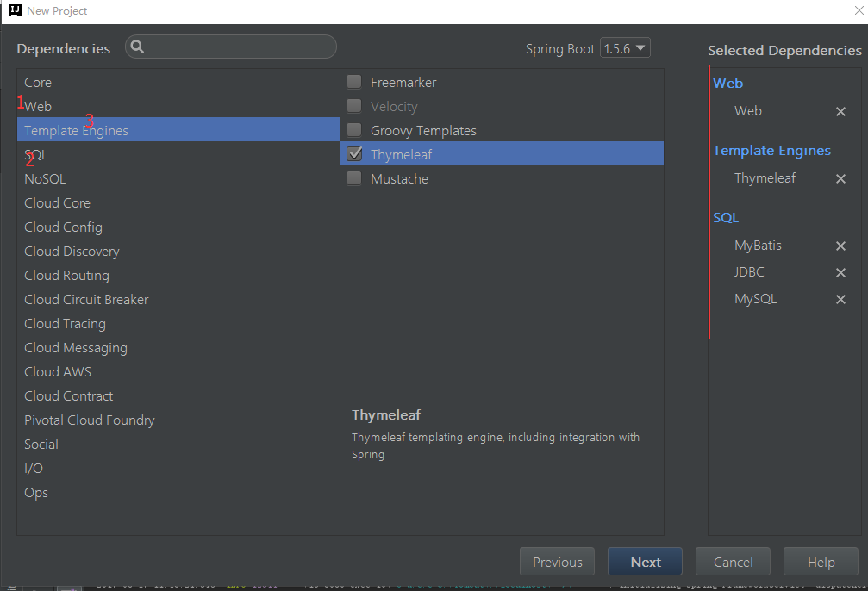Click the Groovy Templates label
868x591 pixels.
(x=423, y=131)
